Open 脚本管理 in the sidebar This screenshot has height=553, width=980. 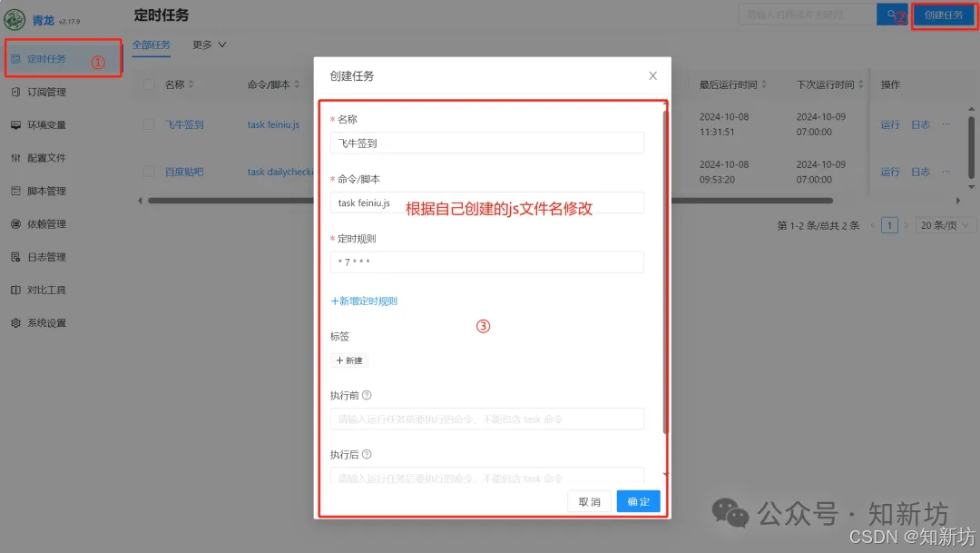[x=47, y=191]
